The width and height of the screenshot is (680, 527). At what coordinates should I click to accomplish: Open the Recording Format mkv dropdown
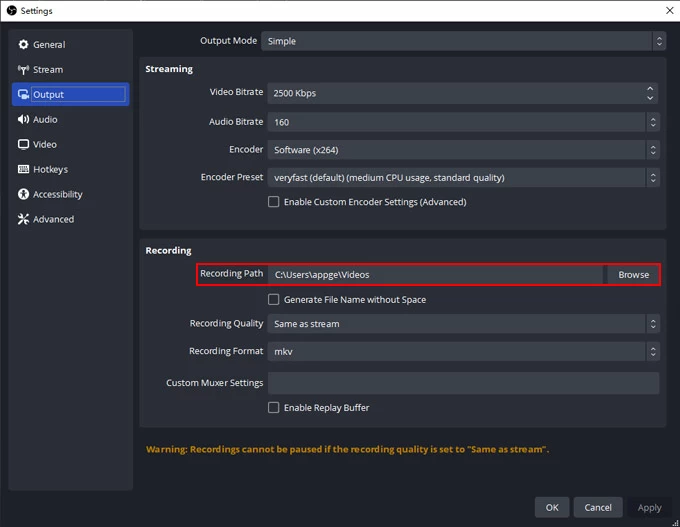(x=463, y=351)
